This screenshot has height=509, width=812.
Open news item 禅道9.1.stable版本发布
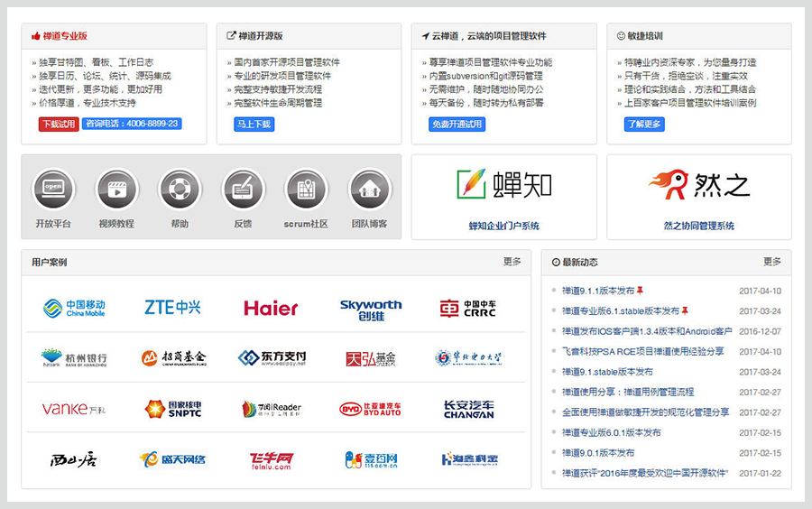coord(607,372)
